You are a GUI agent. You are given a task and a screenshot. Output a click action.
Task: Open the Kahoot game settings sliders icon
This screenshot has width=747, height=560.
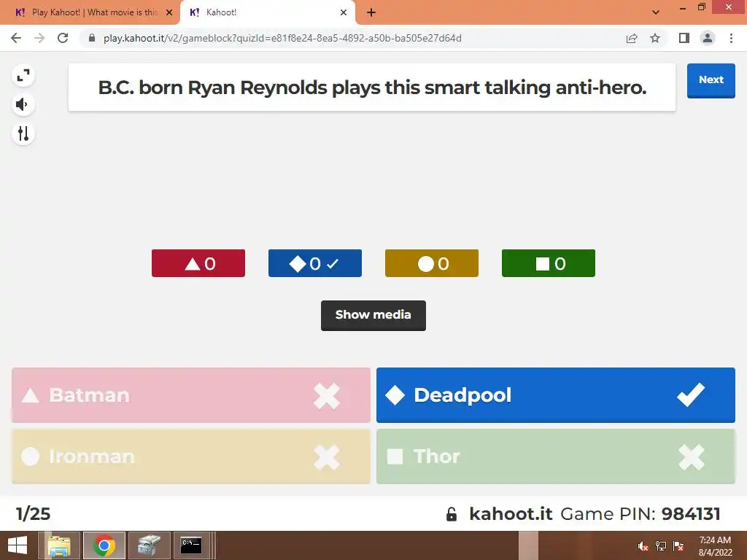pyautogui.click(x=23, y=134)
